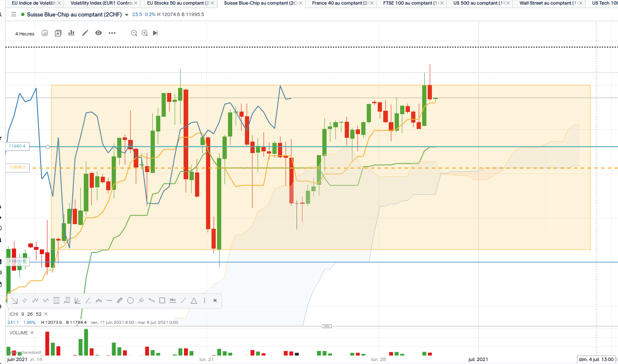This screenshot has width=618, height=364.
Task: Close the FTSE 100 tab
Action: pos(442,3)
